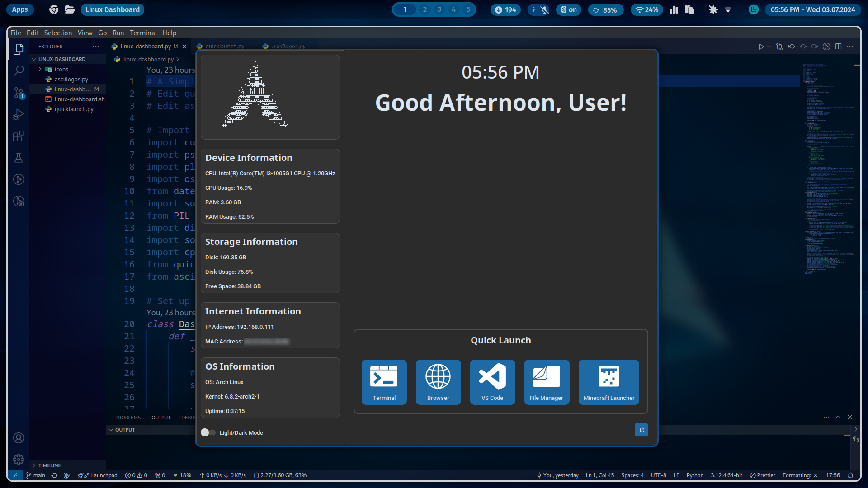
Task: Click the microphone mute indicator in top bar
Action: coord(545,9)
